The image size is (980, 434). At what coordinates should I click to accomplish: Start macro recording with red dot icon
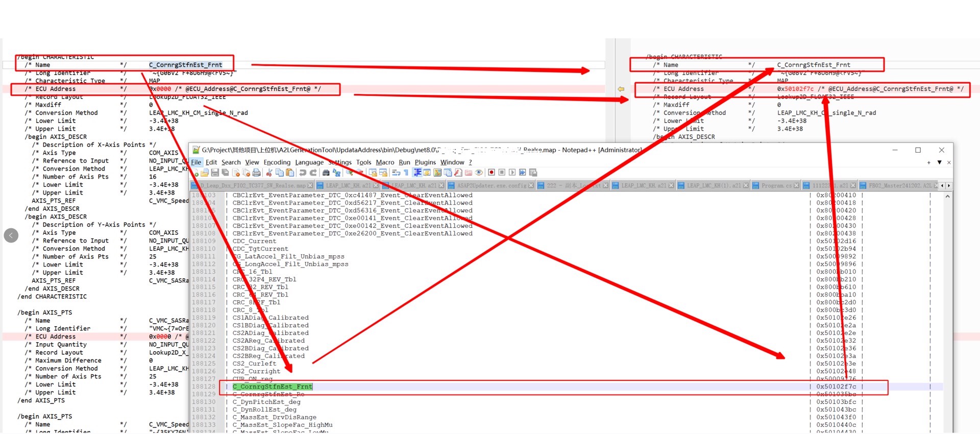pyautogui.click(x=492, y=173)
